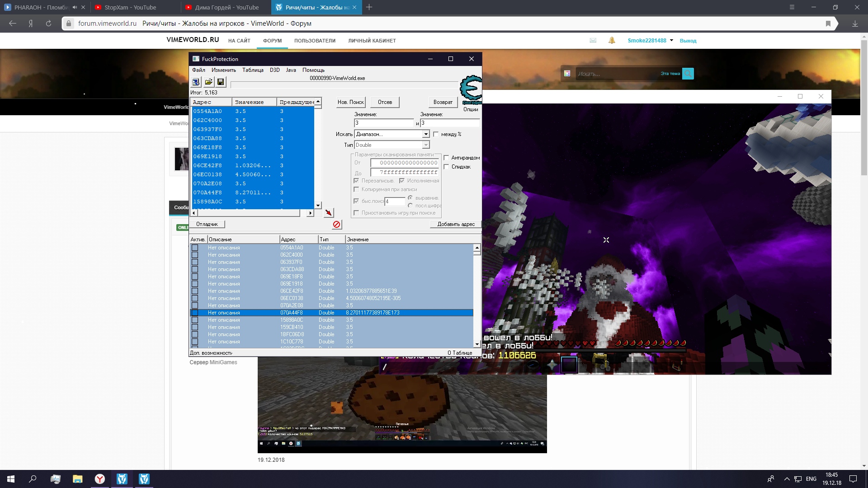The image size is (868, 488).
Task: Click the open folder toolbar icon
Action: tap(208, 82)
